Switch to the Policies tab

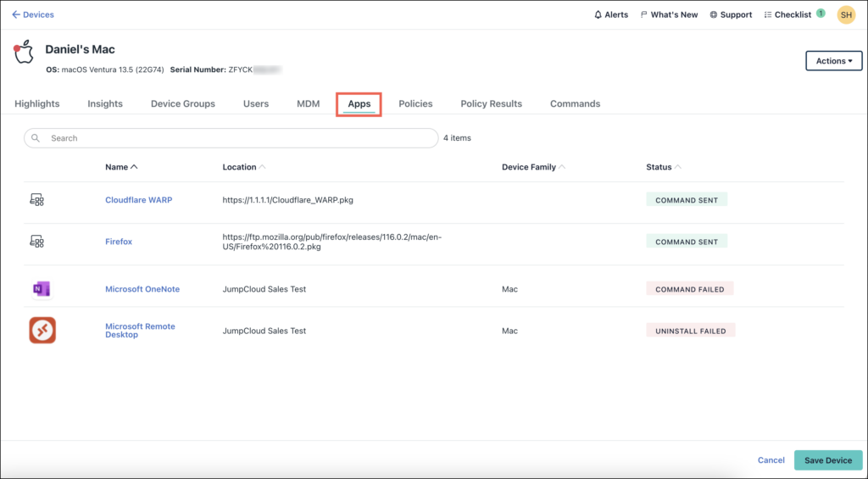tap(415, 103)
